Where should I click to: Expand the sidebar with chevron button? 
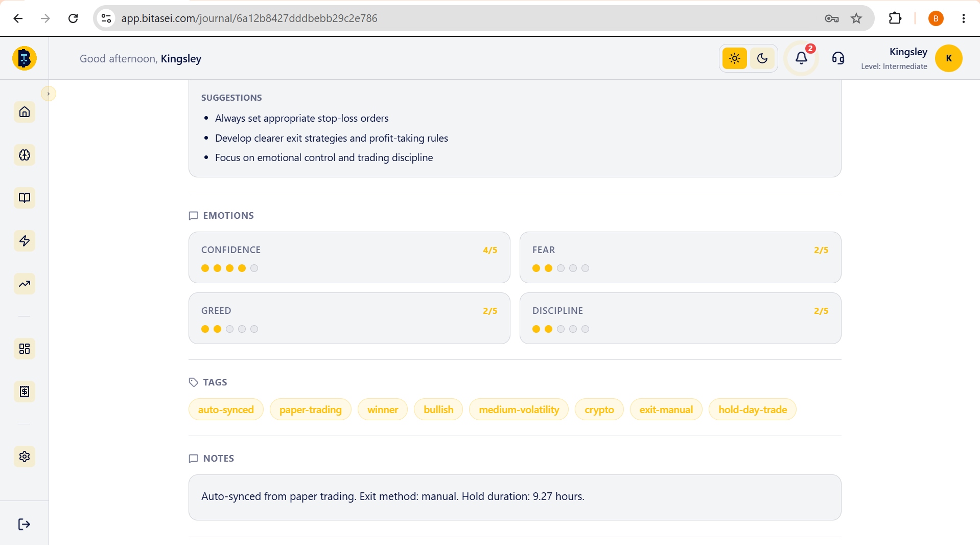(49, 94)
